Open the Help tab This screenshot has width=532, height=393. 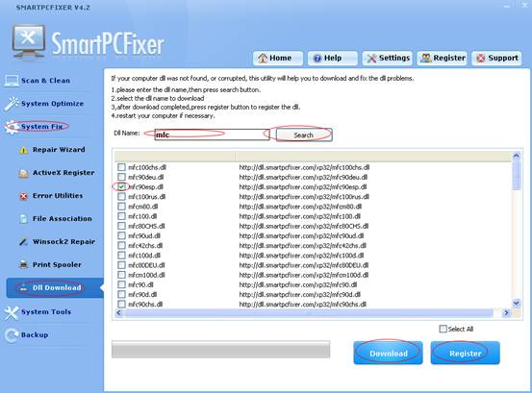click(333, 59)
